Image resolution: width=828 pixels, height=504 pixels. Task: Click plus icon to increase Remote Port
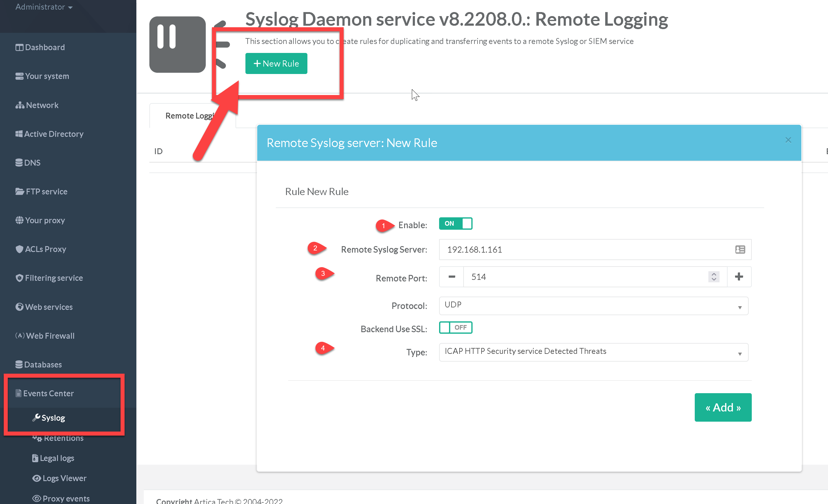pyautogui.click(x=739, y=277)
